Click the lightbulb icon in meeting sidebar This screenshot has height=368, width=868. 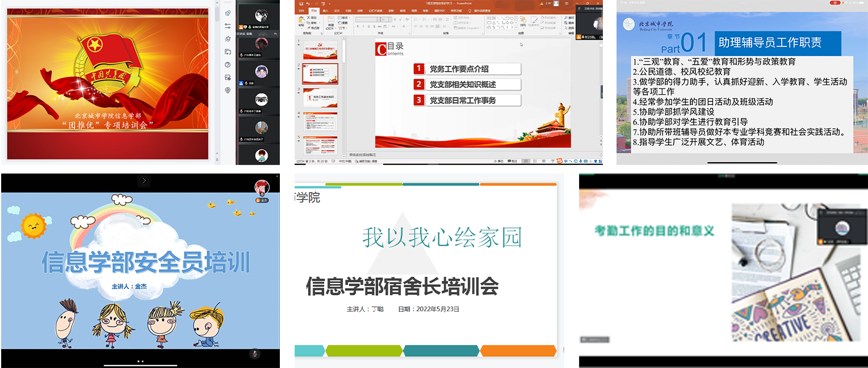[228, 90]
